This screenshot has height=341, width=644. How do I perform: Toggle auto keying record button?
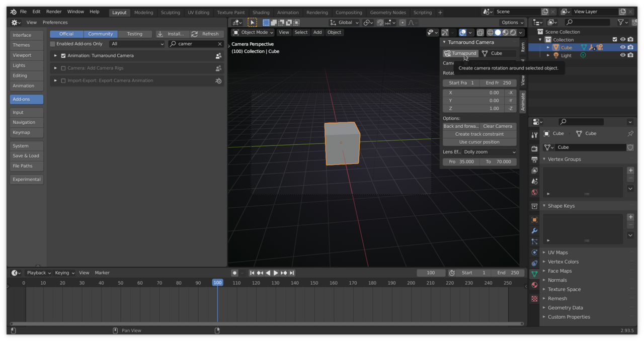pyautogui.click(x=234, y=273)
